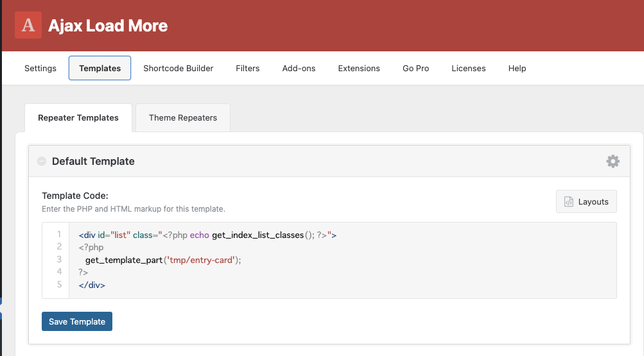Click the Ajax Load More logo icon

[x=28, y=25]
